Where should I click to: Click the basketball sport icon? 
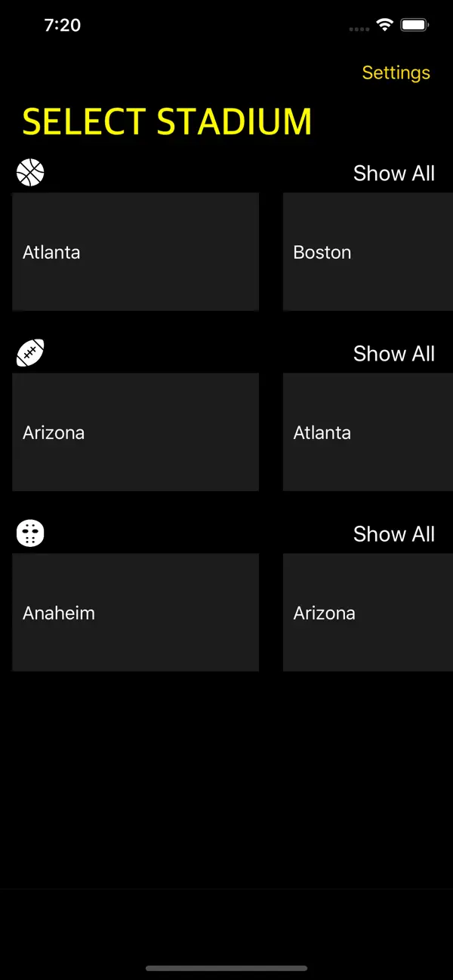(x=30, y=172)
